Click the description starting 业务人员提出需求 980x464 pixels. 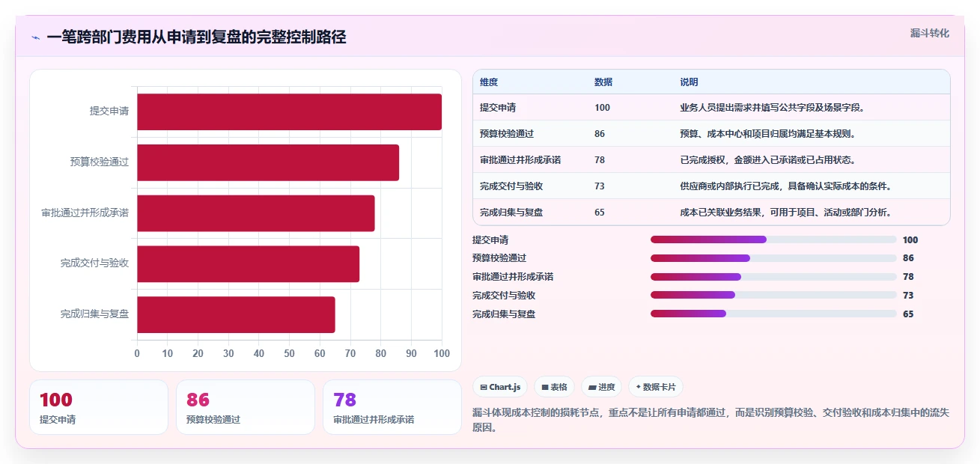pos(773,108)
